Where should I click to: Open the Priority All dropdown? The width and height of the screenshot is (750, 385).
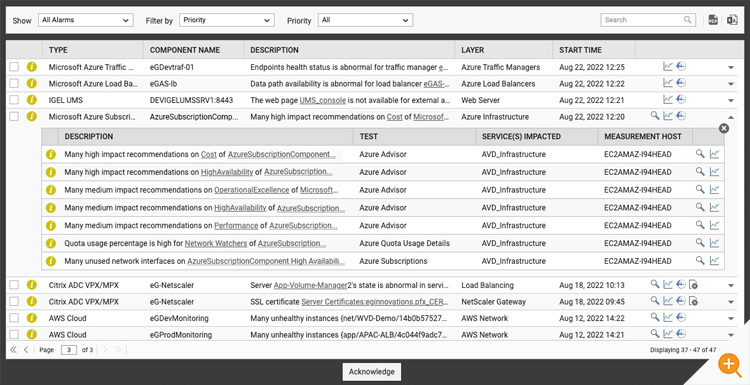(365, 20)
